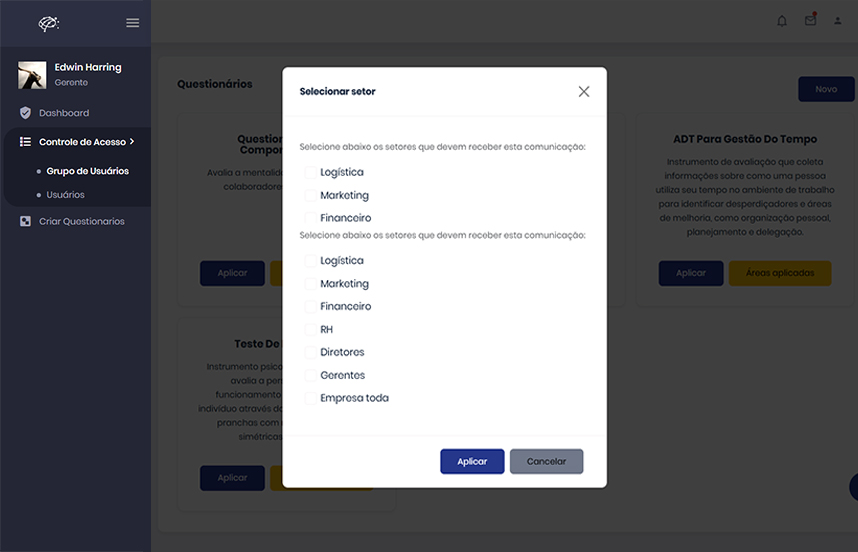Image resolution: width=858 pixels, height=552 pixels.
Task: Open the notifications bell icon
Action: point(782,21)
